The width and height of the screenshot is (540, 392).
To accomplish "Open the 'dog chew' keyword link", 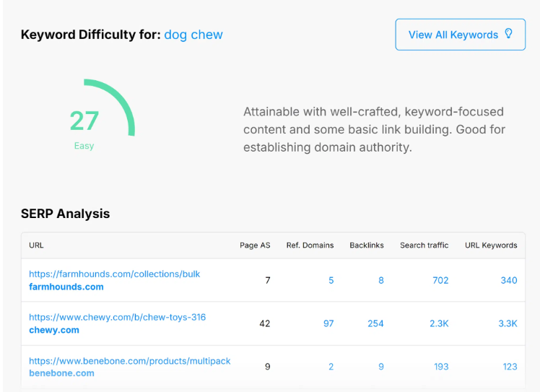I will [x=193, y=35].
